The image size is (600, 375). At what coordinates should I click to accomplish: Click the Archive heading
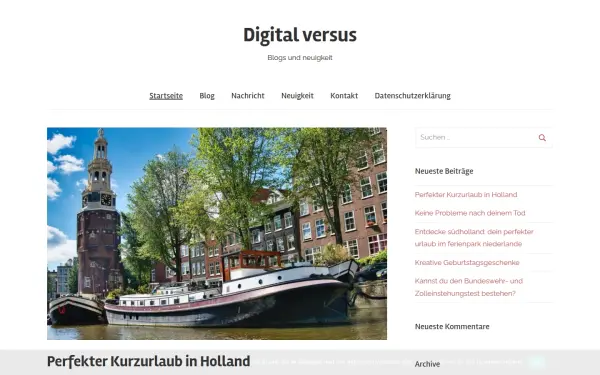[x=427, y=364]
